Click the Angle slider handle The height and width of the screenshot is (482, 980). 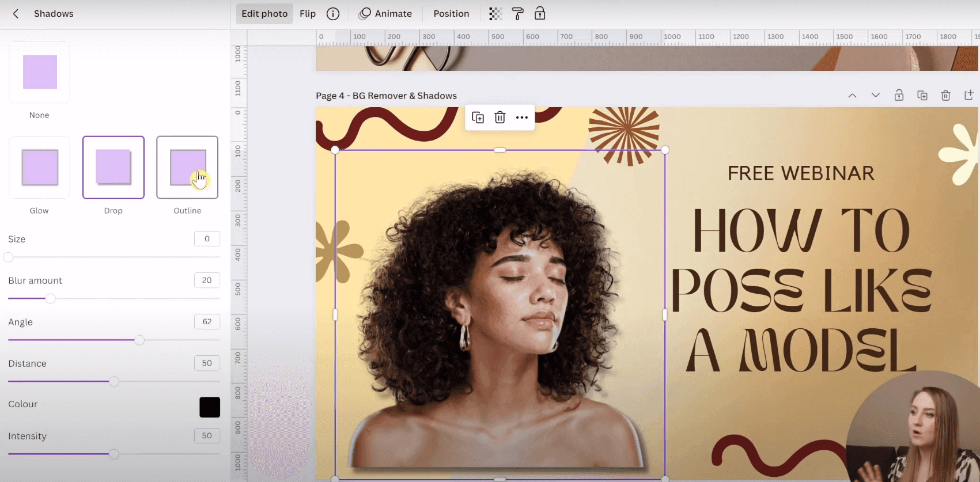(139, 340)
